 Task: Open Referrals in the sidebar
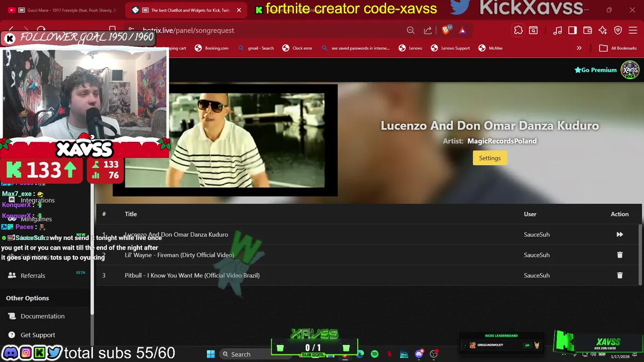click(x=33, y=276)
